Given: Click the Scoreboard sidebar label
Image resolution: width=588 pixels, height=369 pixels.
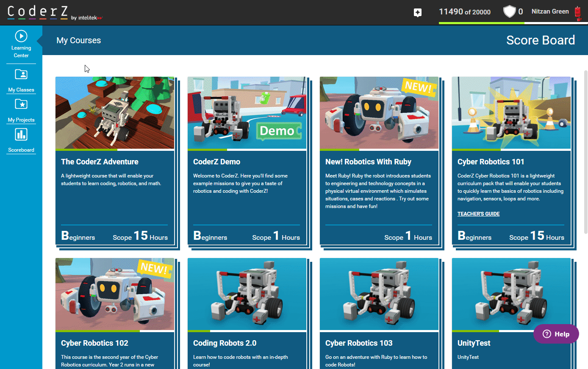Looking at the screenshot, I should pos(21,150).
